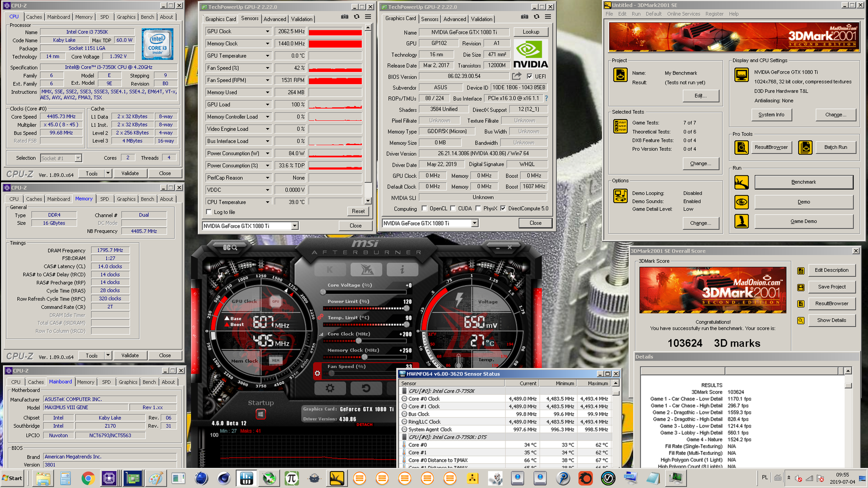
Task: Toggle the PhysX checkbox
Action: pyautogui.click(x=478, y=208)
